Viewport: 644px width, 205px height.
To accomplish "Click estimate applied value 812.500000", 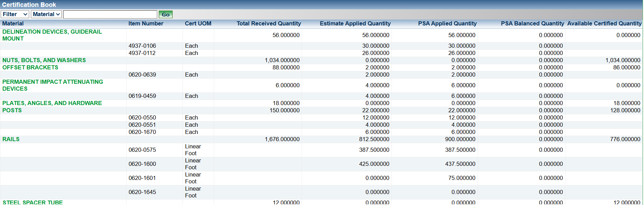I will click(x=374, y=139).
